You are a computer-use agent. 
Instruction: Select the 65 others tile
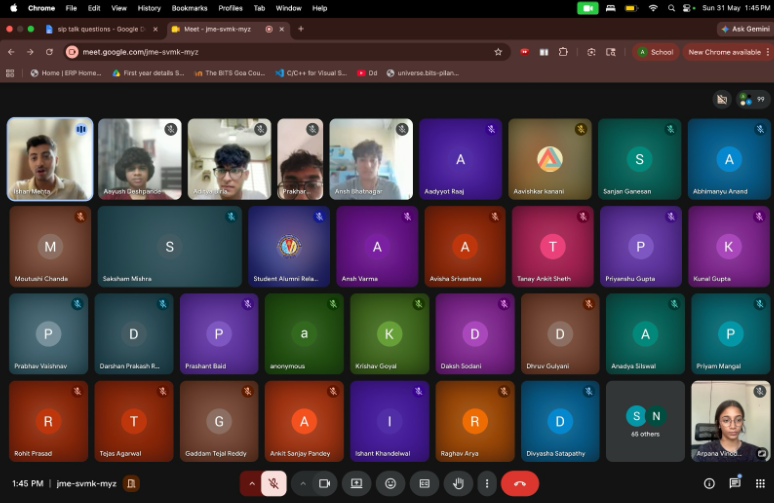645,421
